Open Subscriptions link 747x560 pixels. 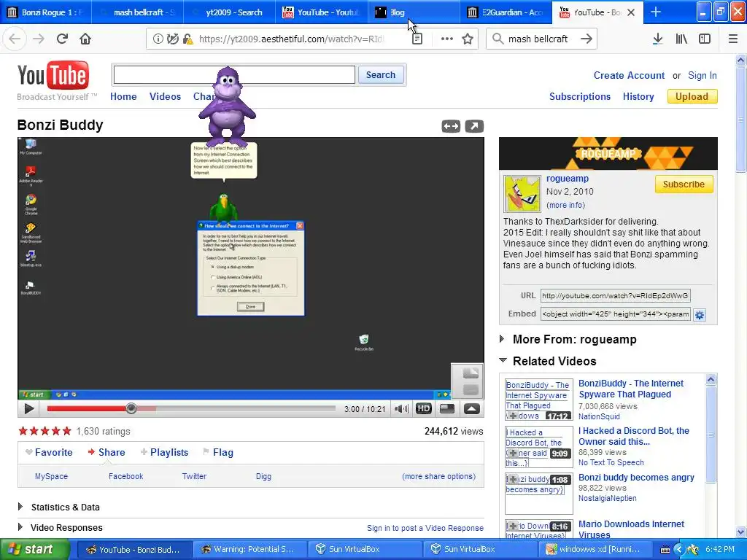click(x=580, y=96)
